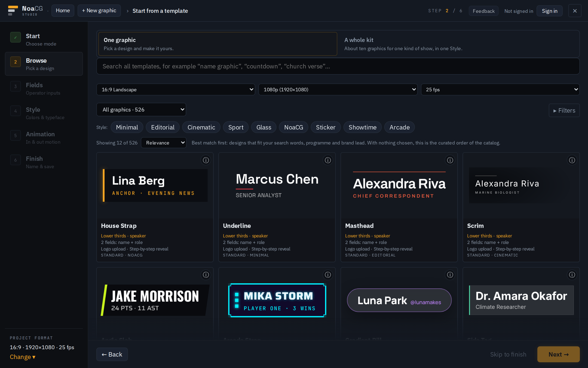The image size is (588, 368).
Task: Toggle the Glass style chip
Action: [264, 127]
